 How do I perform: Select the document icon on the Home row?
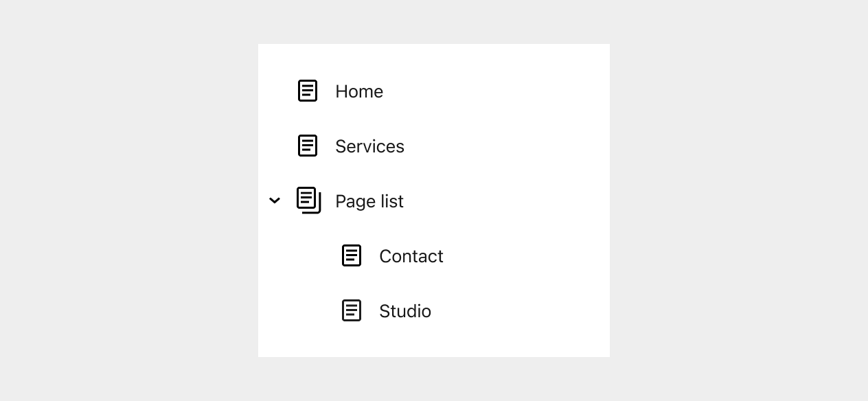tap(308, 90)
